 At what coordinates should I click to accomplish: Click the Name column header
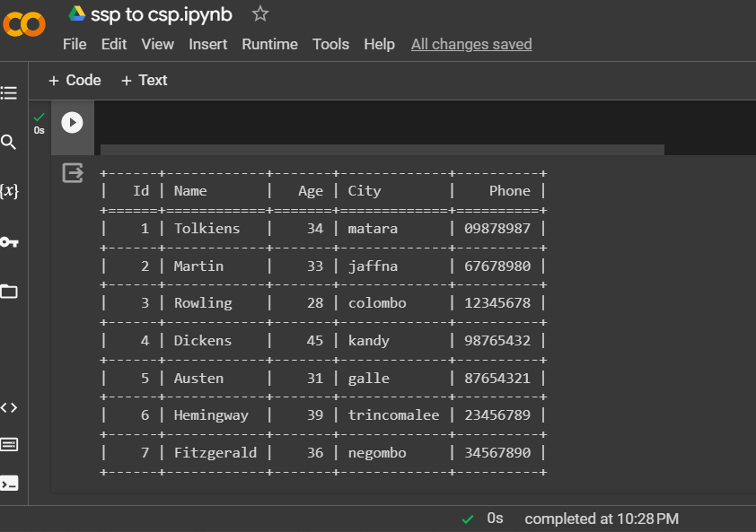(190, 191)
